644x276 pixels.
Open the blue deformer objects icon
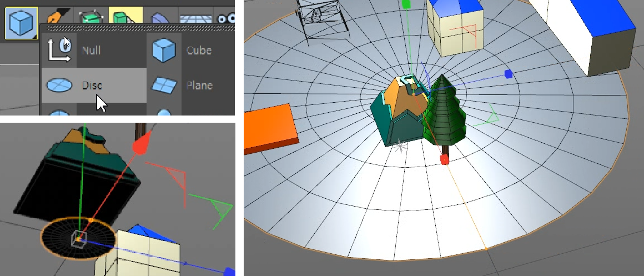click(160, 18)
